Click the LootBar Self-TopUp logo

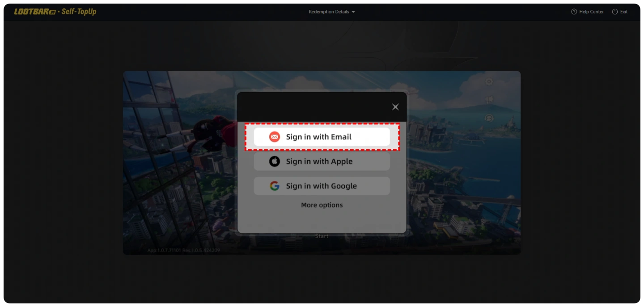(x=55, y=12)
